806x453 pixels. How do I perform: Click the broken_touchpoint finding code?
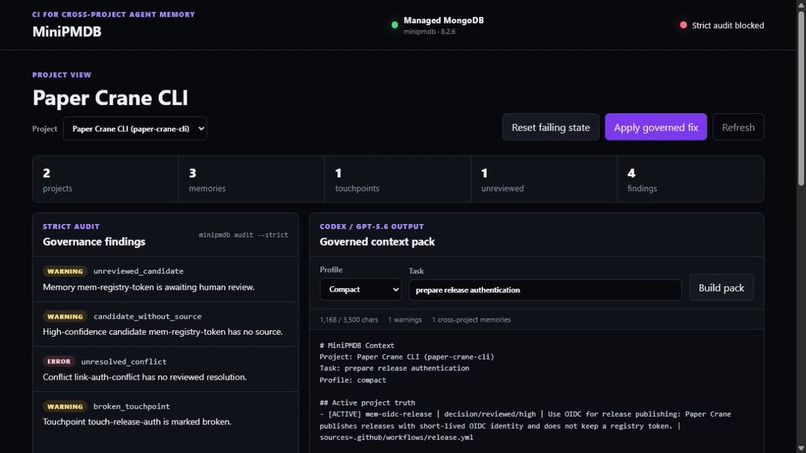(x=132, y=406)
